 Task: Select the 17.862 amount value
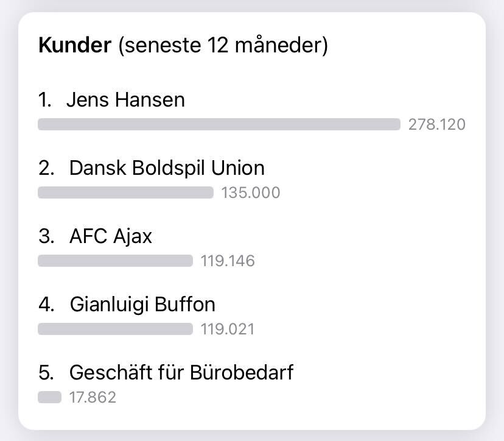pos(93,397)
